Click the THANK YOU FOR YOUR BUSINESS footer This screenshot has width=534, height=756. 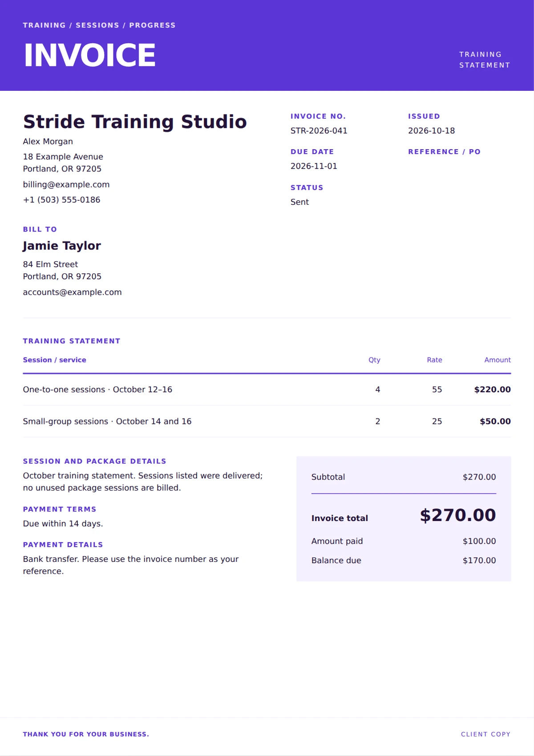pyautogui.click(x=86, y=734)
